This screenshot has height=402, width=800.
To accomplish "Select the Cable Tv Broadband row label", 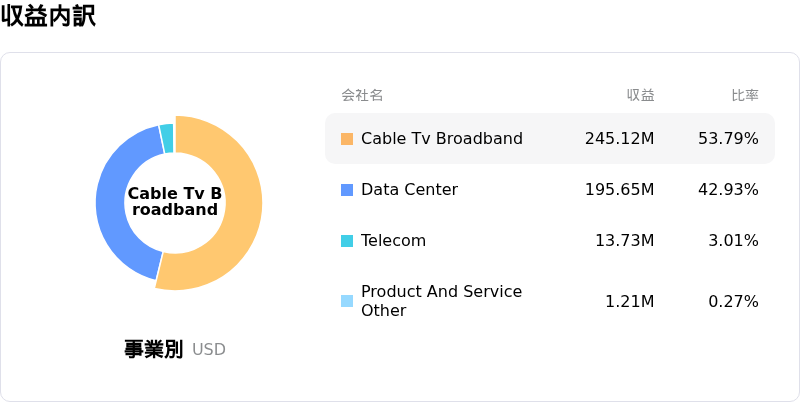I will coord(441,138).
